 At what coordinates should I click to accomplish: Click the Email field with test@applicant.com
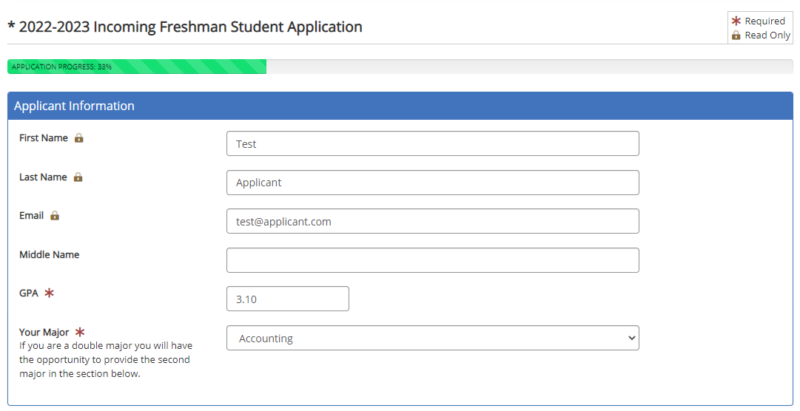[x=432, y=221]
